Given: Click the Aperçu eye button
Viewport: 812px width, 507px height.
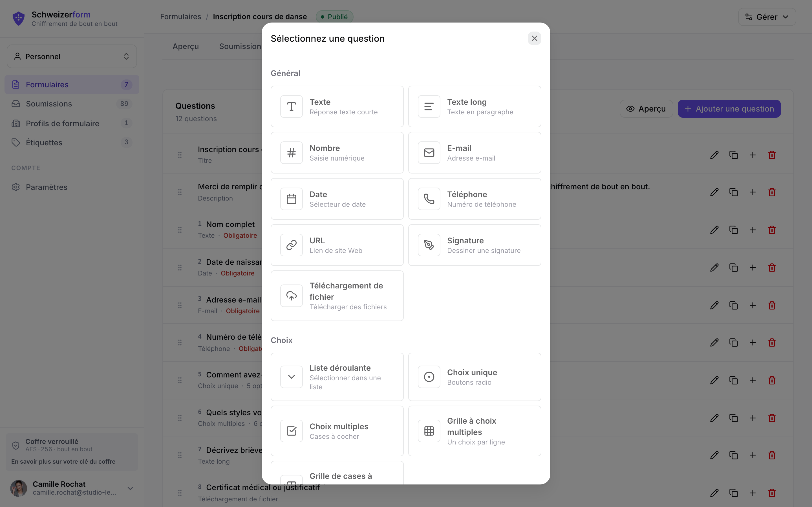Looking at the screenshot, I should click(646, 109).
